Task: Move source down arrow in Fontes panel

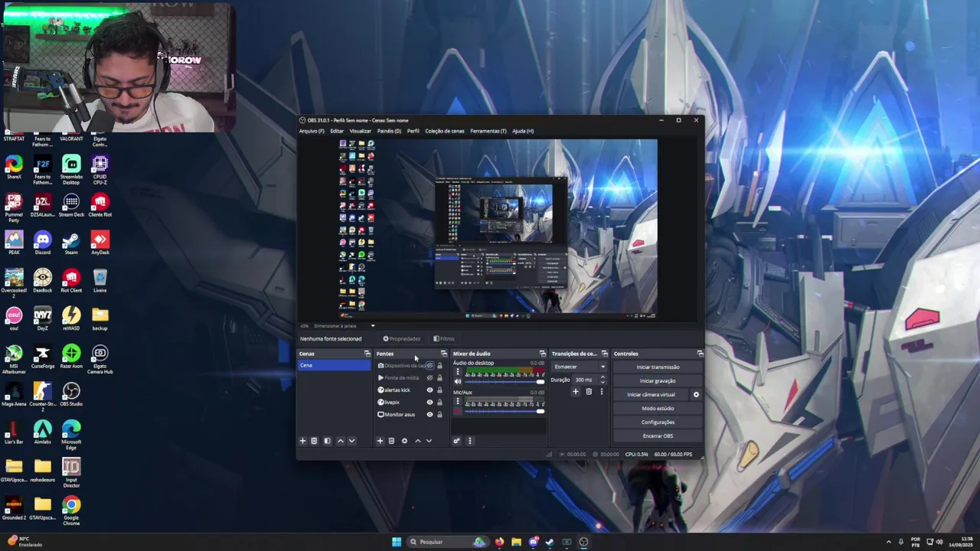Action: [x=429, y=441]
